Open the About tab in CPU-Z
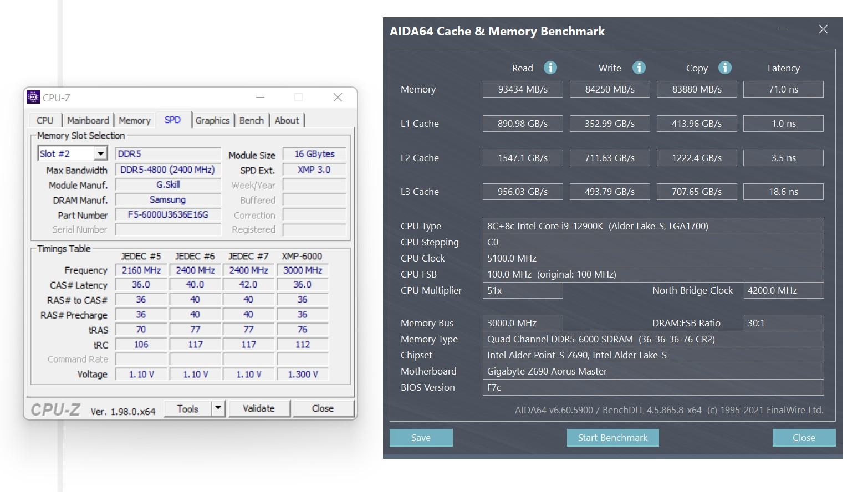 point(287,120)
